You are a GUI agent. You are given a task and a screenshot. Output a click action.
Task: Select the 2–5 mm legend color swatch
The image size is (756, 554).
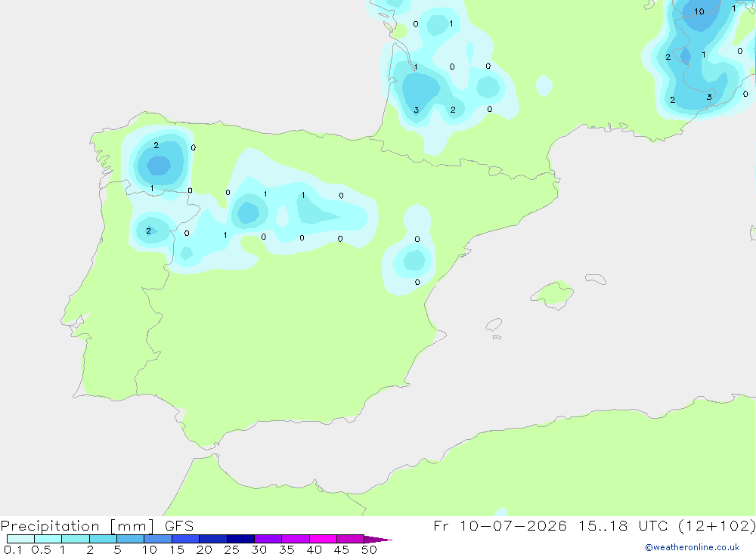point(103,539)
